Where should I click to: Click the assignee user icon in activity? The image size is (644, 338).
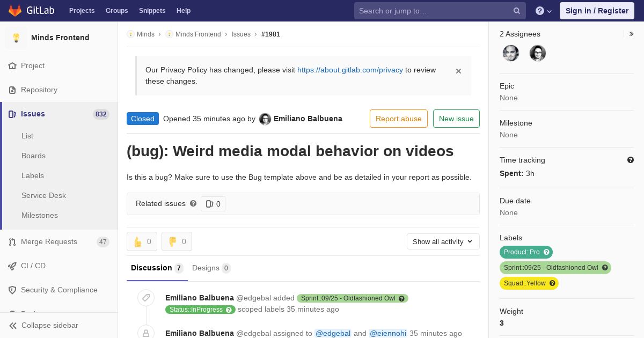point(146,333)
